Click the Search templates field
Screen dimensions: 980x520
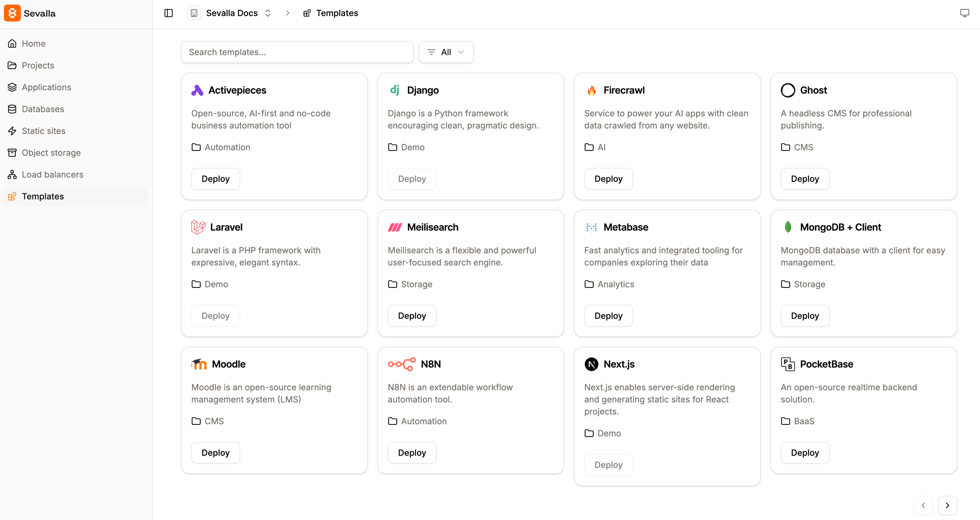click(x=297, y=52)
